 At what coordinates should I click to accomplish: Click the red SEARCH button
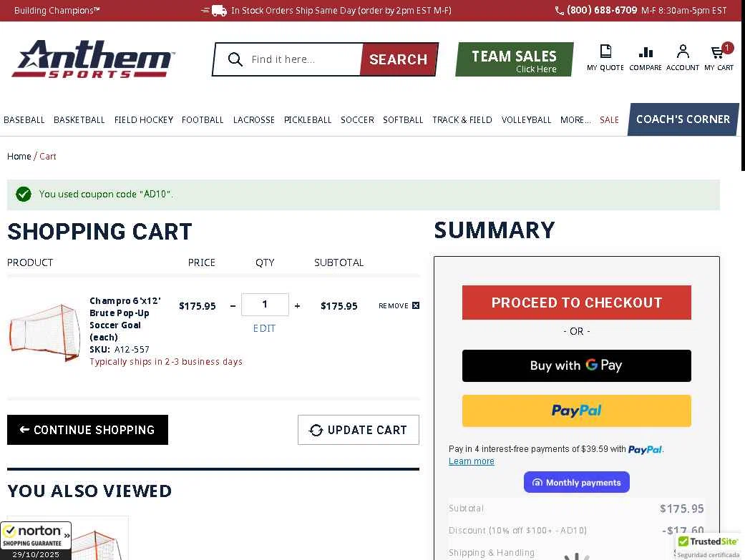[x=399, y=59]
